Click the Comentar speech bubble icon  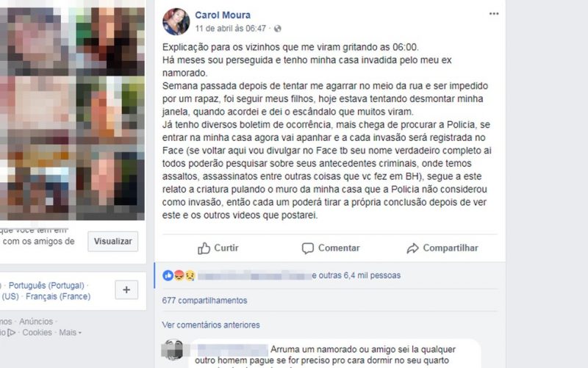[307, 248]
